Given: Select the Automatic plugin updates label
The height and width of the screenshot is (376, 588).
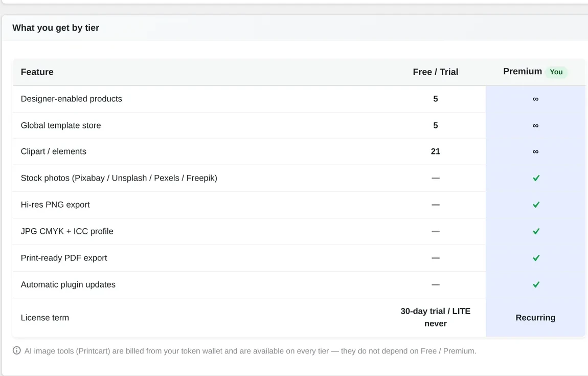Looking at the screenshot, I should [68, 284].
